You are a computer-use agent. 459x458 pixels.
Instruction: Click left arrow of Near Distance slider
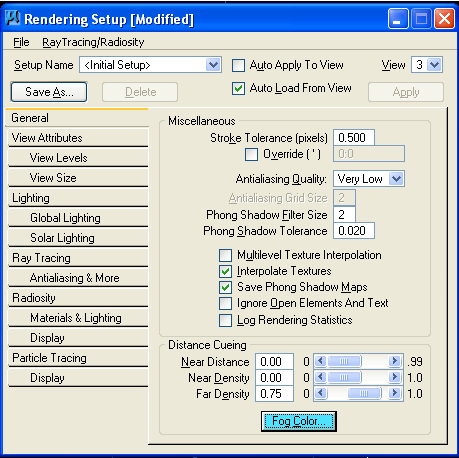click(321, 361)
